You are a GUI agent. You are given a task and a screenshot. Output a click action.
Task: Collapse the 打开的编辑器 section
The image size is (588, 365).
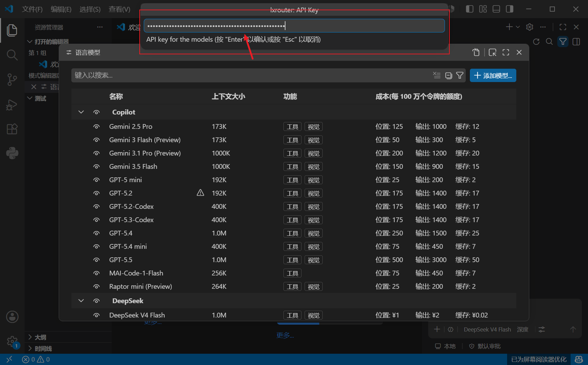point(30,42)
